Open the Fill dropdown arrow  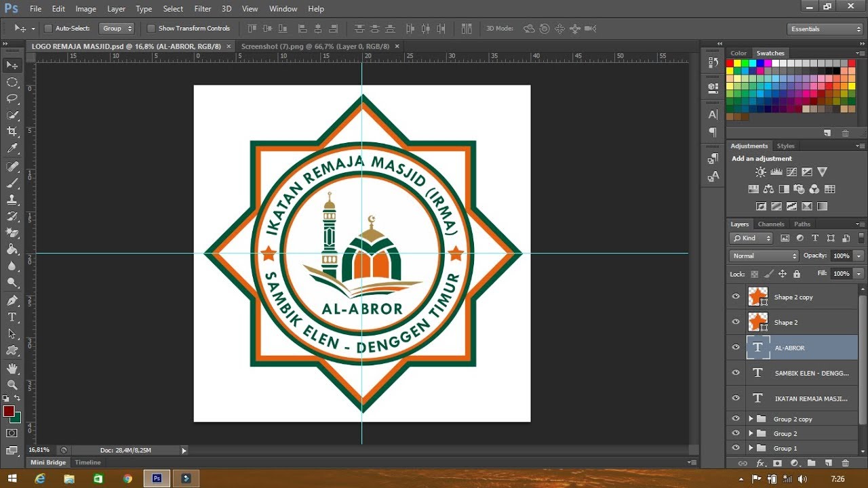click(x=859, y=273)
